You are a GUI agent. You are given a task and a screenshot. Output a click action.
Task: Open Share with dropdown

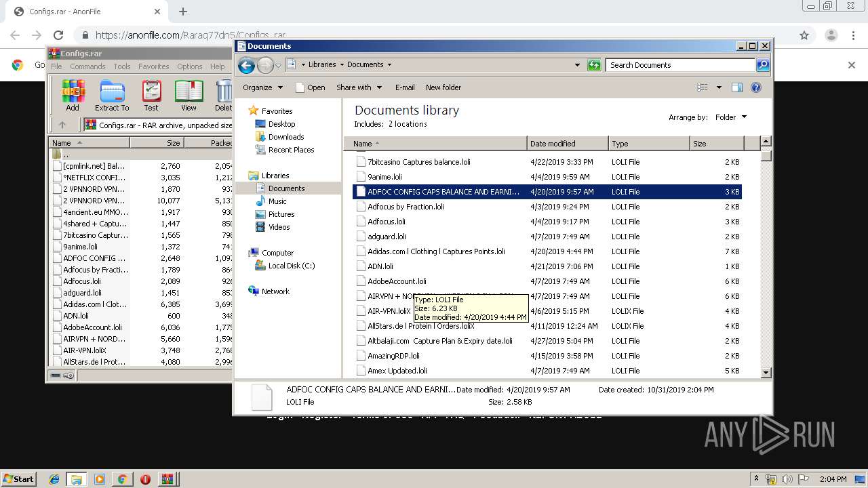(x=359, y=87)
